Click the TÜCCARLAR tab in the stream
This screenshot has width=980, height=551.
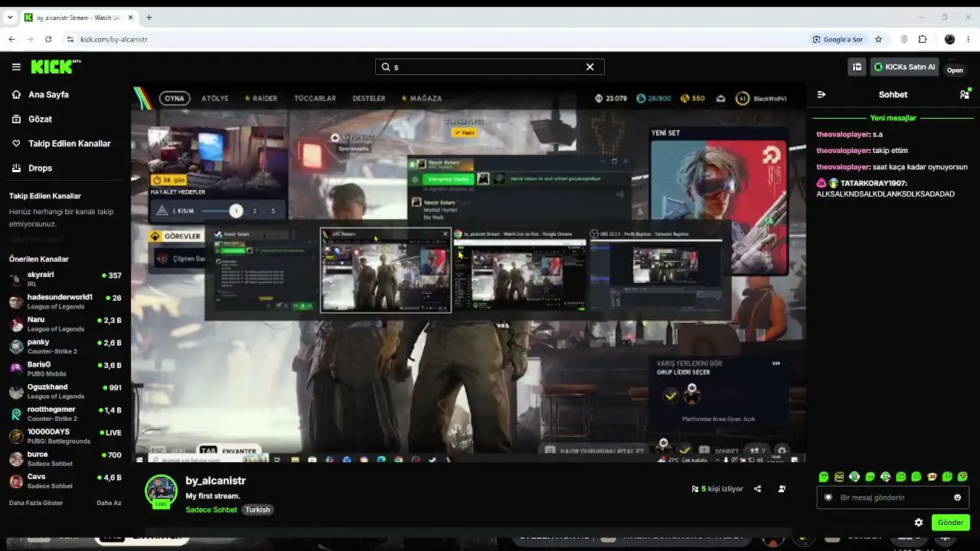[x=315, y=98]
